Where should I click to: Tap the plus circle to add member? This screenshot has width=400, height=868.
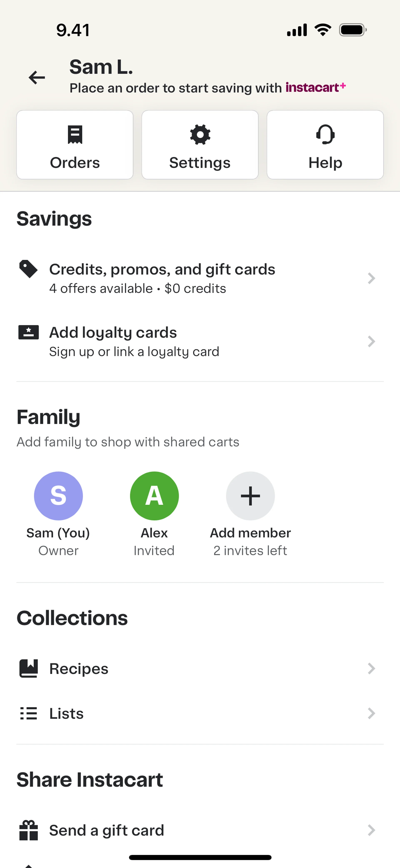point(250,496)
